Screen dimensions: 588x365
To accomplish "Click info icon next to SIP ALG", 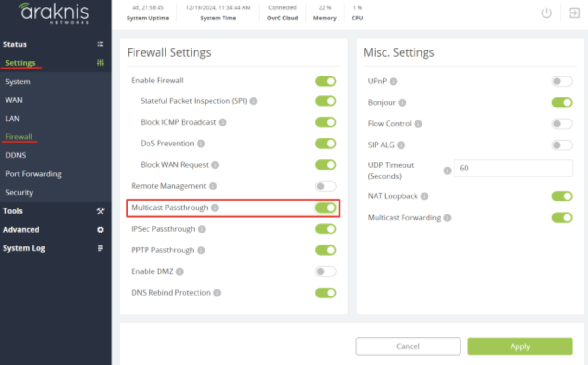I will click(401, 145).
